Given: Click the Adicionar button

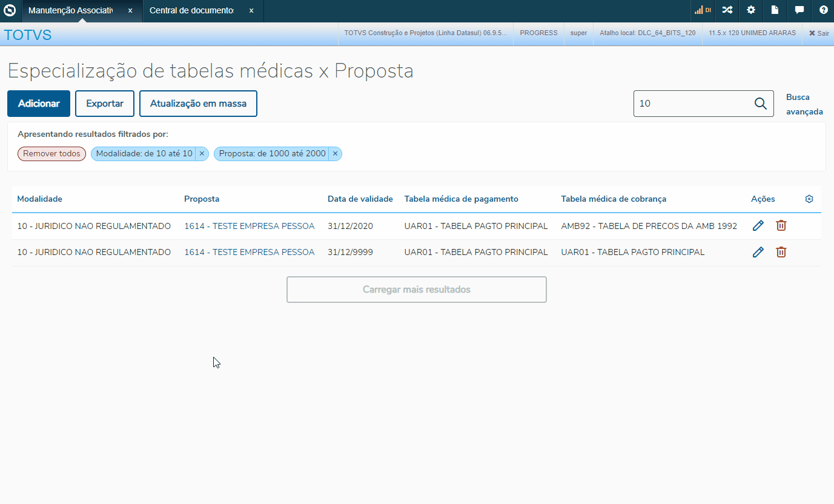Looking at the screenshot, I should pos(39,104).
